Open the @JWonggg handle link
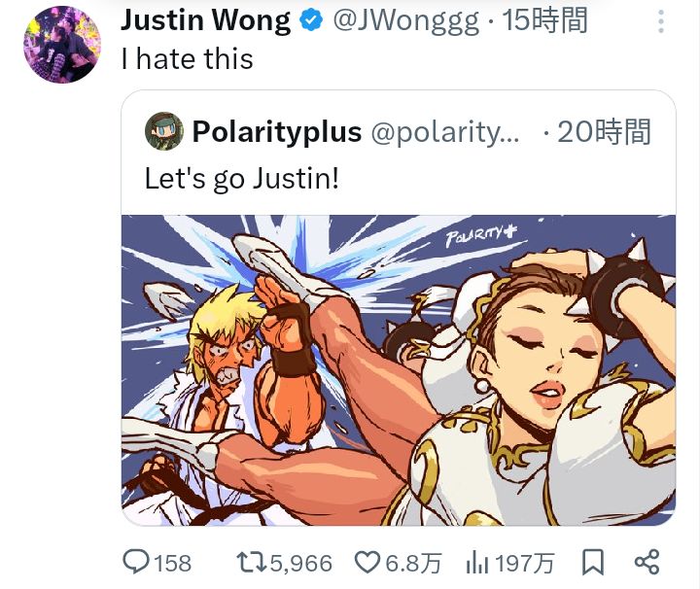This screenshot has height=589, width=700. [x=405, y=21]
